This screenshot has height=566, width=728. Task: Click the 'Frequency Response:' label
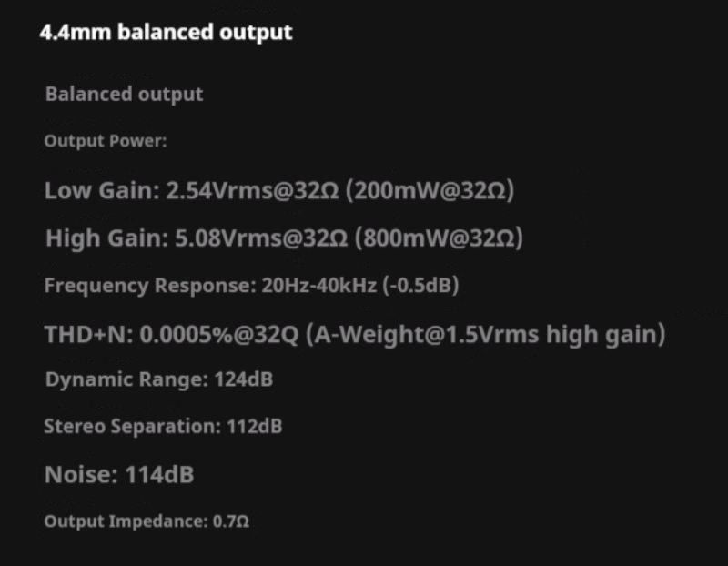point(145,286)
